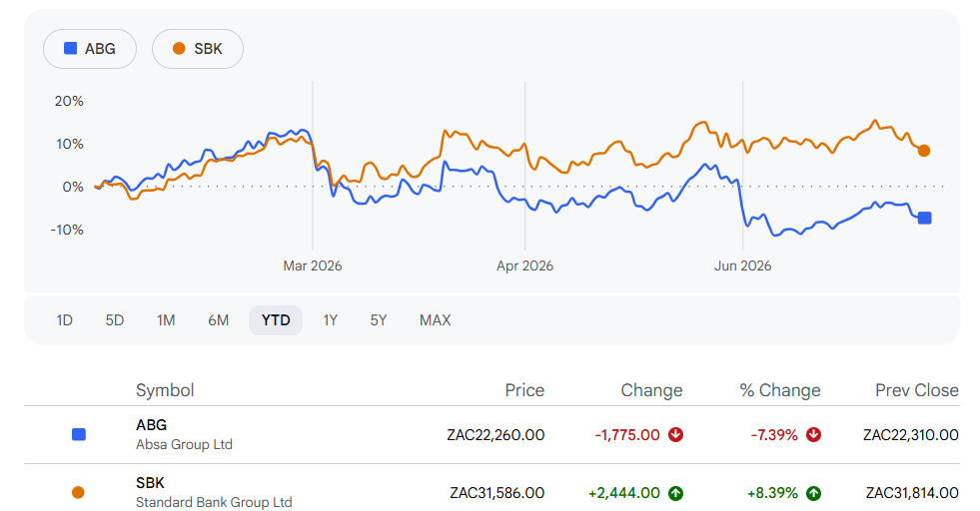Toggle the SBK legend chip
Viewport: 980px width, 511px height.
(198, 49)
